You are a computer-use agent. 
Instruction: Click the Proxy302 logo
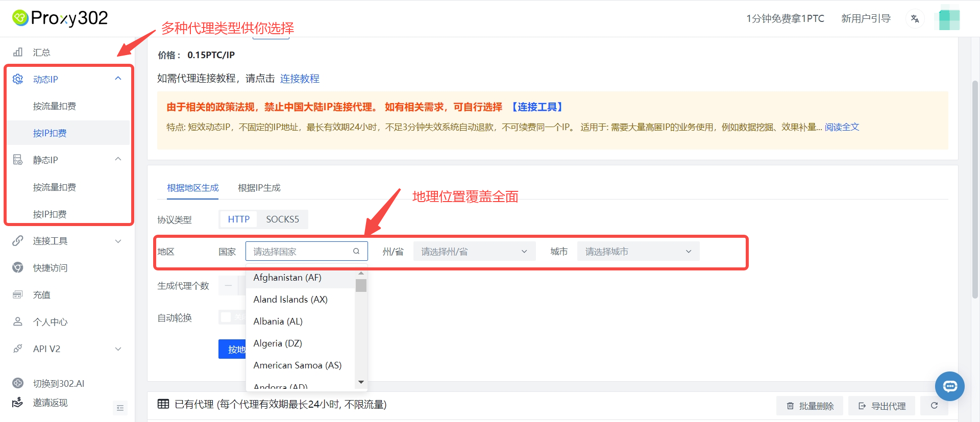60,18
